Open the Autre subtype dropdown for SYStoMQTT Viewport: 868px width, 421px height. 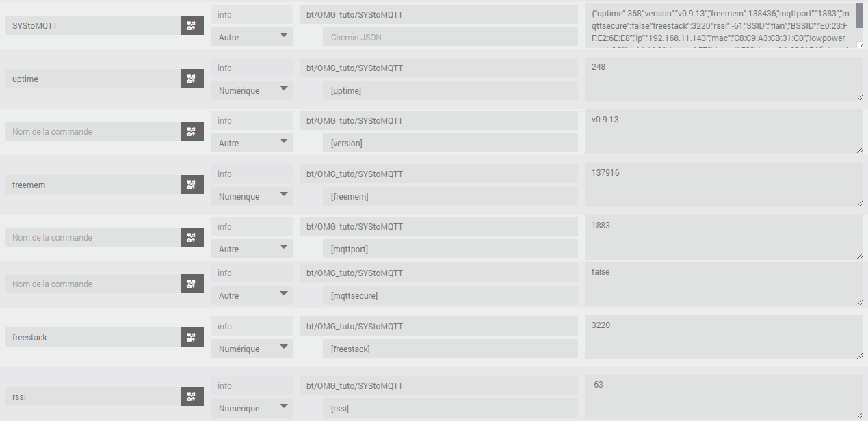[x=251, y=37]
